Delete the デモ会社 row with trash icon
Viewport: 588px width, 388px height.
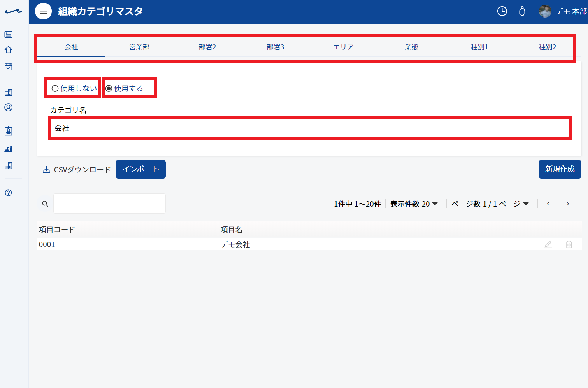(569, 244)
